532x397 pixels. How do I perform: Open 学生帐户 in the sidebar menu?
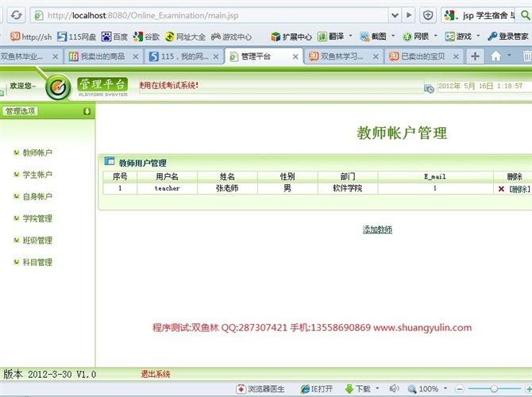[x=37, y=175]
